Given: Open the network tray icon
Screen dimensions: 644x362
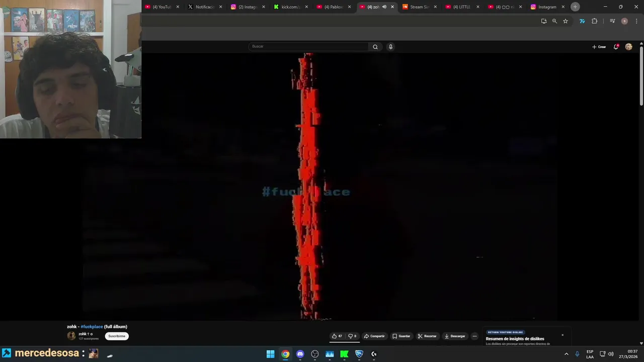Looking at the screenshot, I should click(602, 354).
